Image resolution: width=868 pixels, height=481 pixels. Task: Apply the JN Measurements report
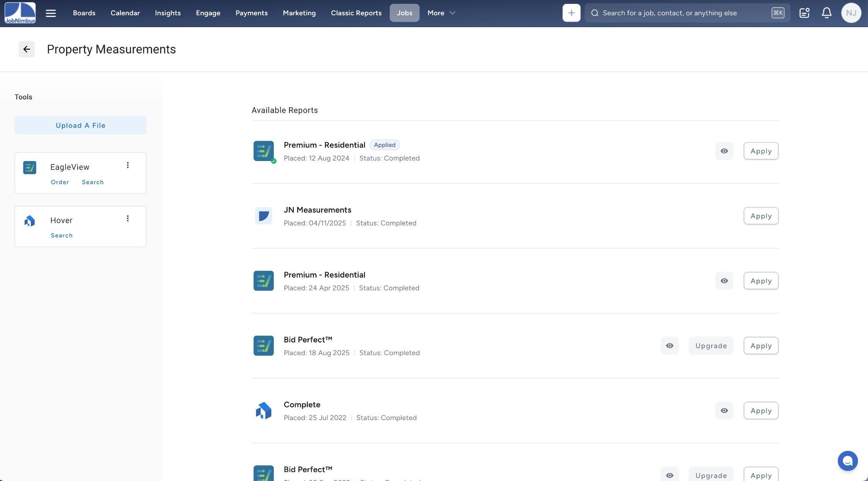[x=760, y=216]
